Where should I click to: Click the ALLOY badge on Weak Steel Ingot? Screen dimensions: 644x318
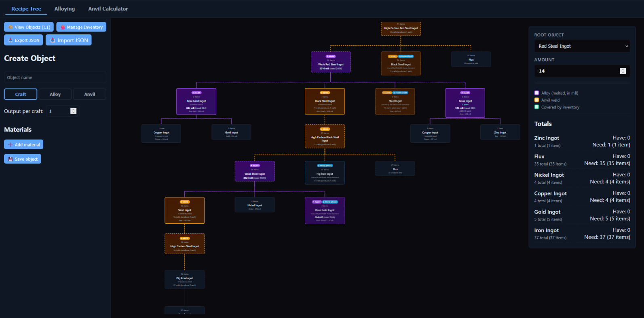(x=255, y=165)
